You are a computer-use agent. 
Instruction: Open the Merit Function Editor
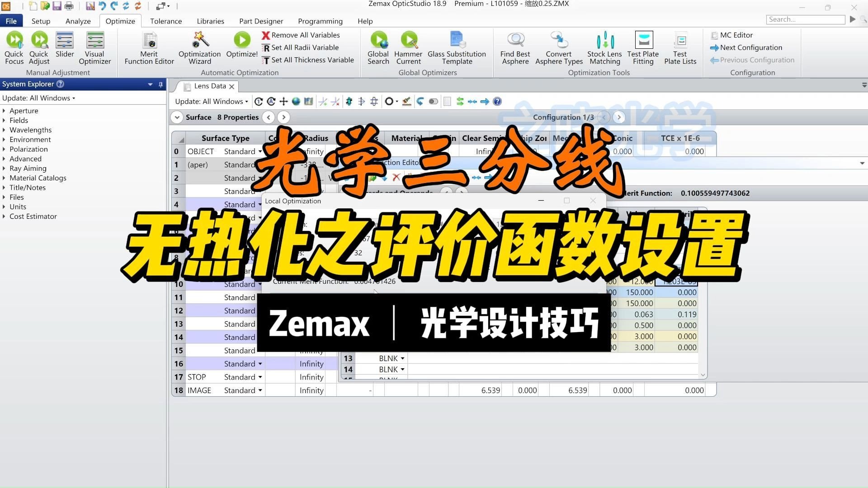click(x=149, y=47)
